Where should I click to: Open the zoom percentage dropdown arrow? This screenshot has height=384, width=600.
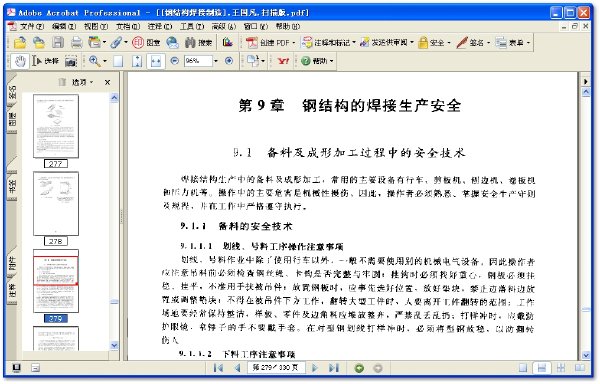(x=216, y=61)
